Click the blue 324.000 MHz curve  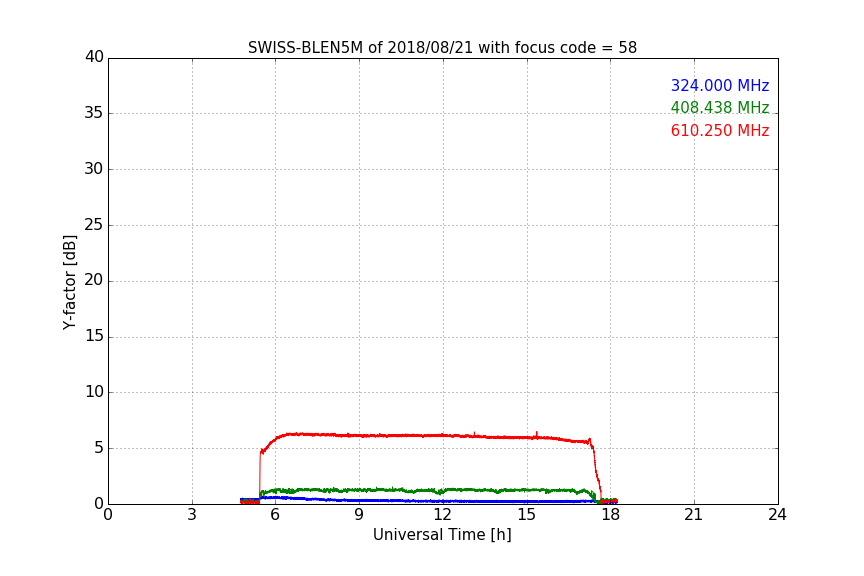430,501
